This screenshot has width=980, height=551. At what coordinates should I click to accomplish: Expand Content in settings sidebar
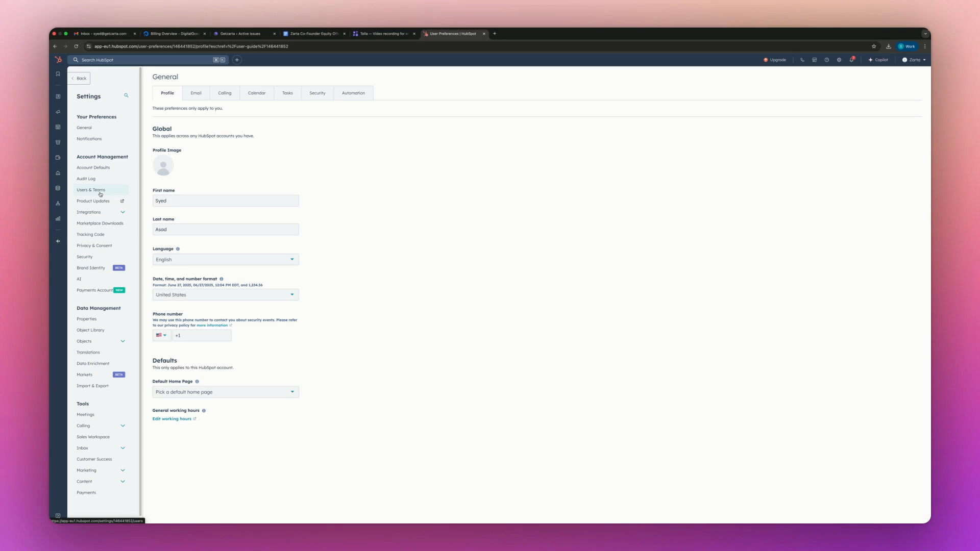click(122, 482)
